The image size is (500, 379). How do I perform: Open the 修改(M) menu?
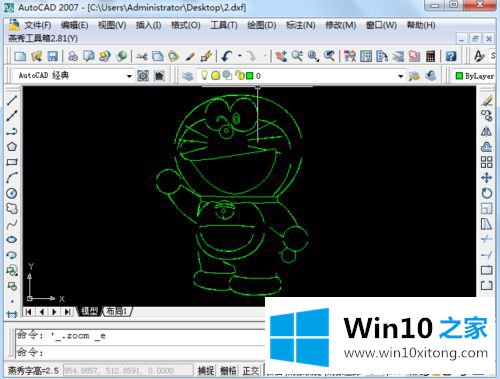click(x=341, y=25)
